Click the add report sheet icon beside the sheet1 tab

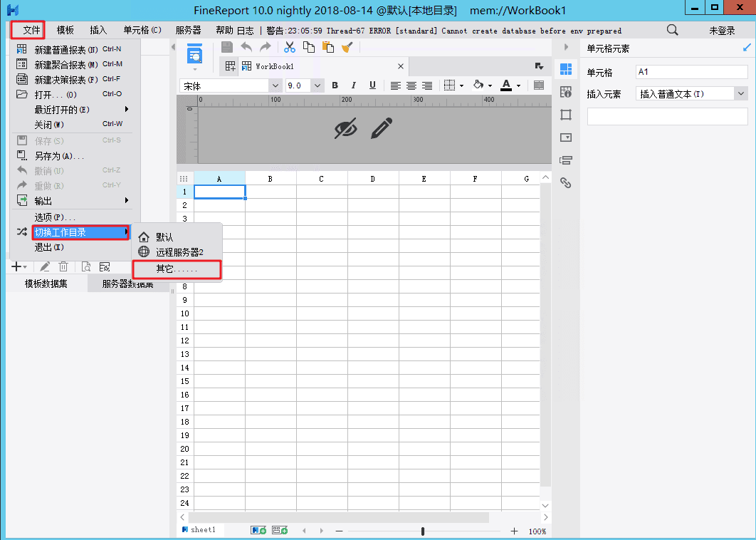coord(258,530)
